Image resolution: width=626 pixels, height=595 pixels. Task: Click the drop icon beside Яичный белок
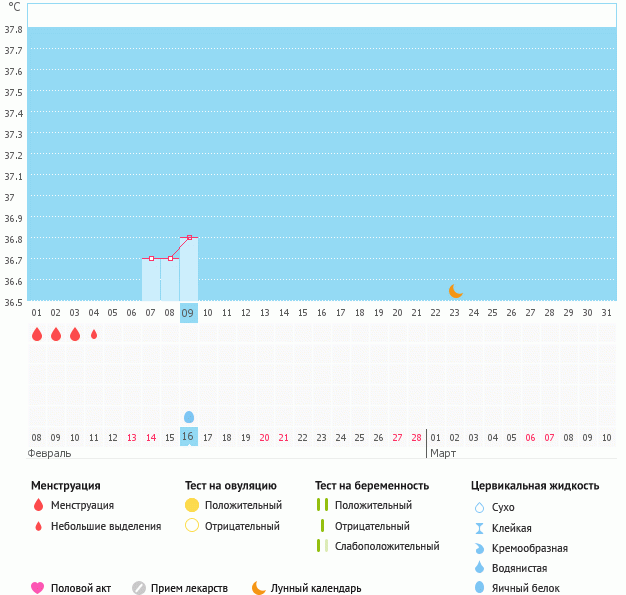point(479,588)
